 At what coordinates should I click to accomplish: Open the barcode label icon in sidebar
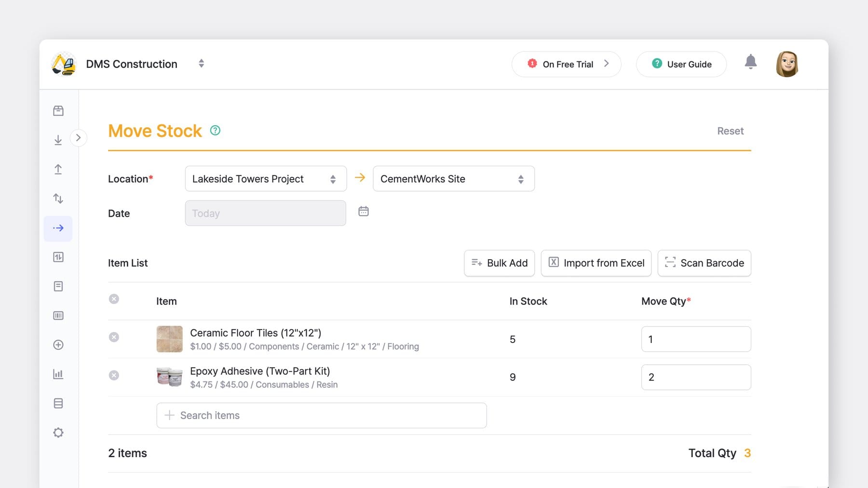[x=58, y=316]
